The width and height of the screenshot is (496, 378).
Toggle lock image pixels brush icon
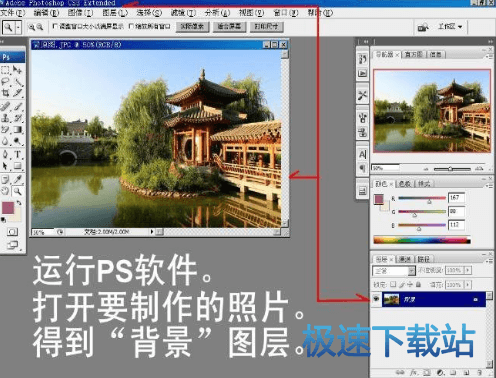402,284
